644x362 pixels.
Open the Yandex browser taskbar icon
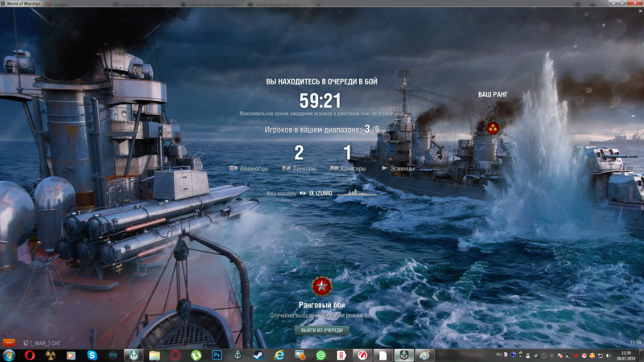click(x=341, y=355)
